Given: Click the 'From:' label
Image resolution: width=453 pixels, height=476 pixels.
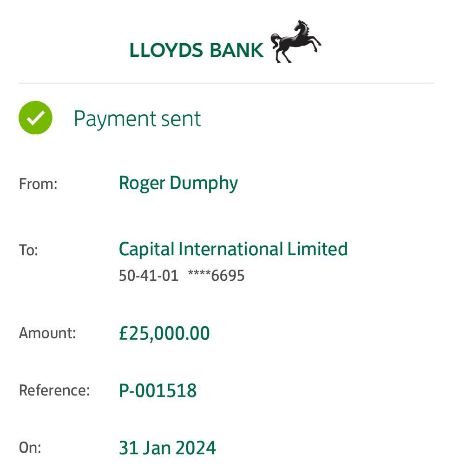Looking at the screenshot, I should pyautogui.click(x=38, y=184).
